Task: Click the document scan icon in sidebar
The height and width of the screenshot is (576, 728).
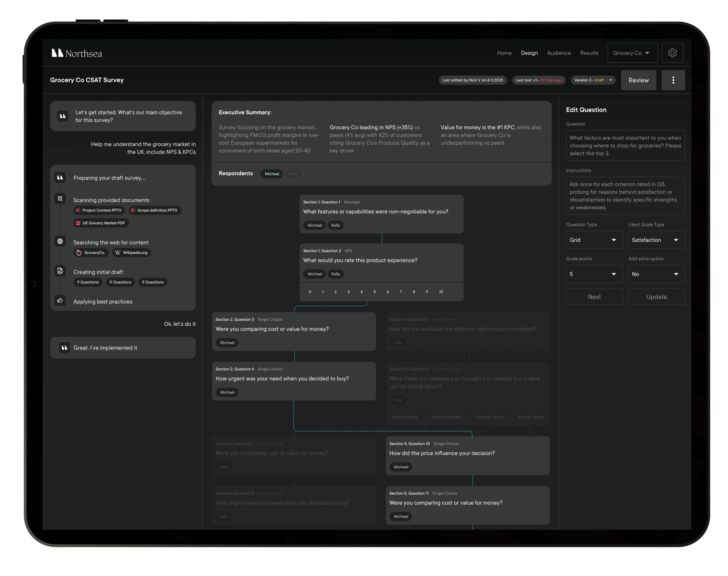Action: pyautogui.click(x=60, y=199)
